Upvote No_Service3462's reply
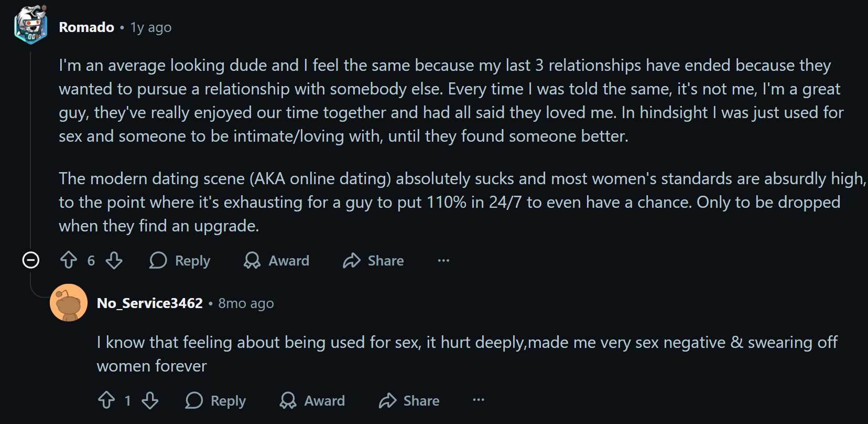This screenshot has height=424, width=868. (x=106, y=400)
